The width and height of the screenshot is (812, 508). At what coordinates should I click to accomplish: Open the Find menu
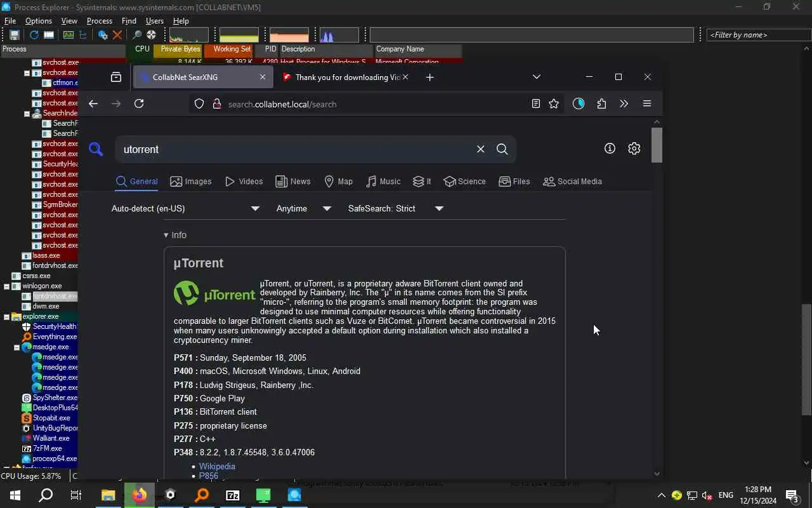tap(129, 21)
